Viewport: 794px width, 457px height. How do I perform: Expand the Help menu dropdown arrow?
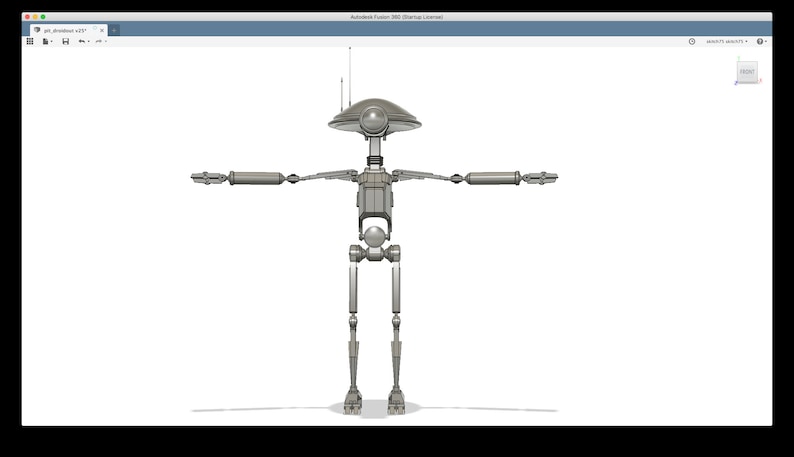point(766,42)
